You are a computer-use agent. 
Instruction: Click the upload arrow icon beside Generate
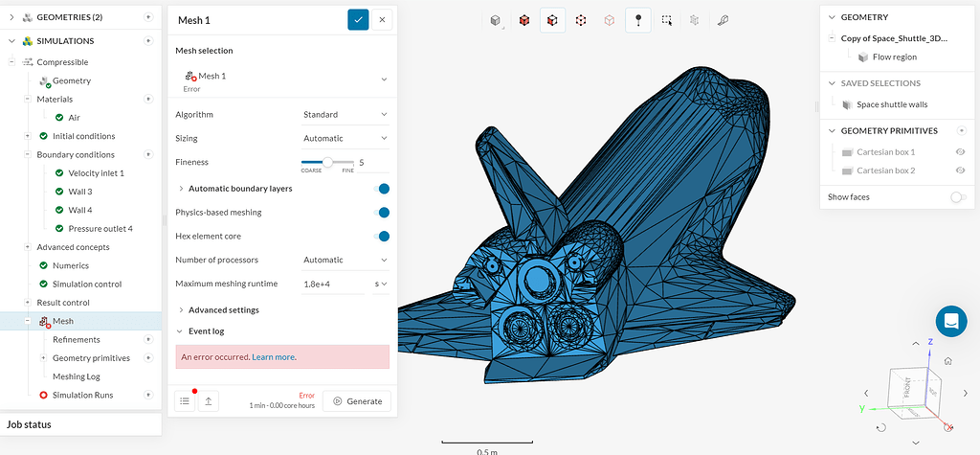coord(208,401)
